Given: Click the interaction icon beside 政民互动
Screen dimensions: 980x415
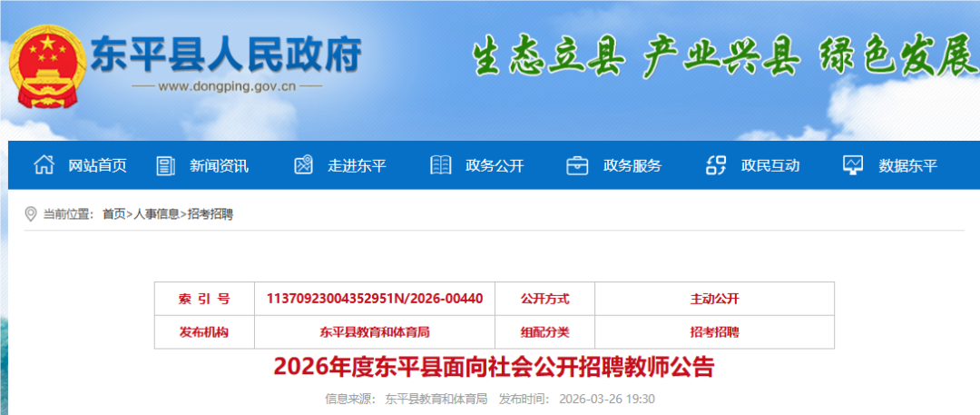Looking at the screenshot, I should (716, 165).
